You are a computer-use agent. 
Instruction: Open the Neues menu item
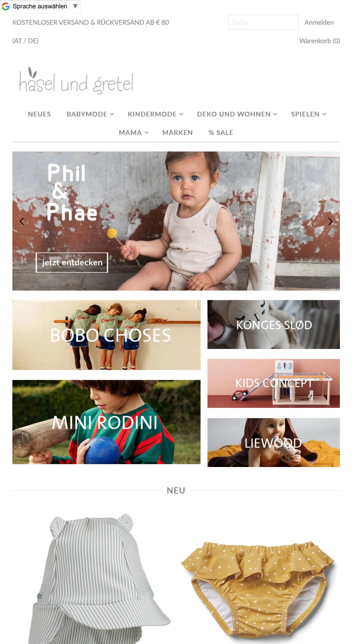coord(39,114)
